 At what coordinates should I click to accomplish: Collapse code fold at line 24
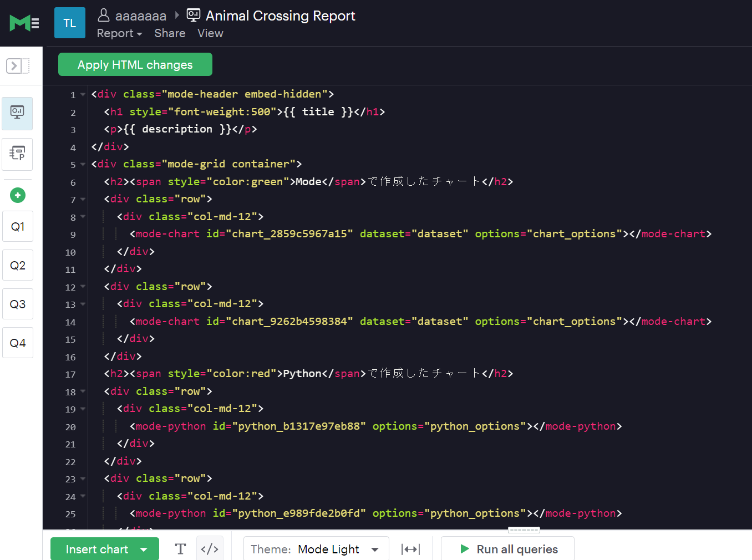pyautogui.click(x=83, y=497)
